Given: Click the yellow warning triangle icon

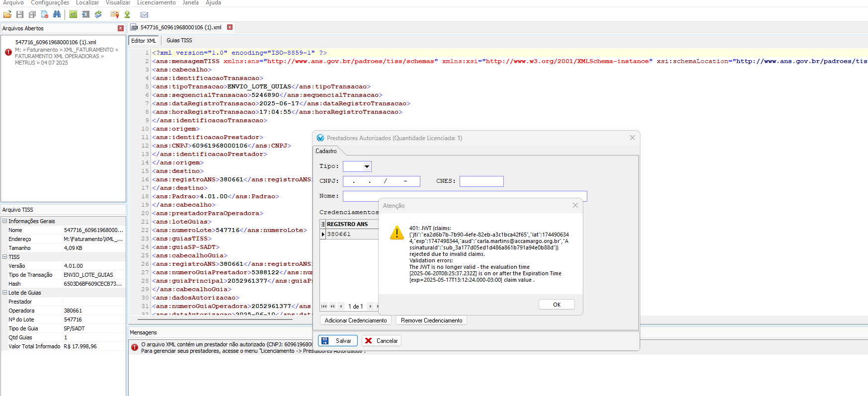Looking at the screenshot, I should pyautogui.click(x=396, y=233).
